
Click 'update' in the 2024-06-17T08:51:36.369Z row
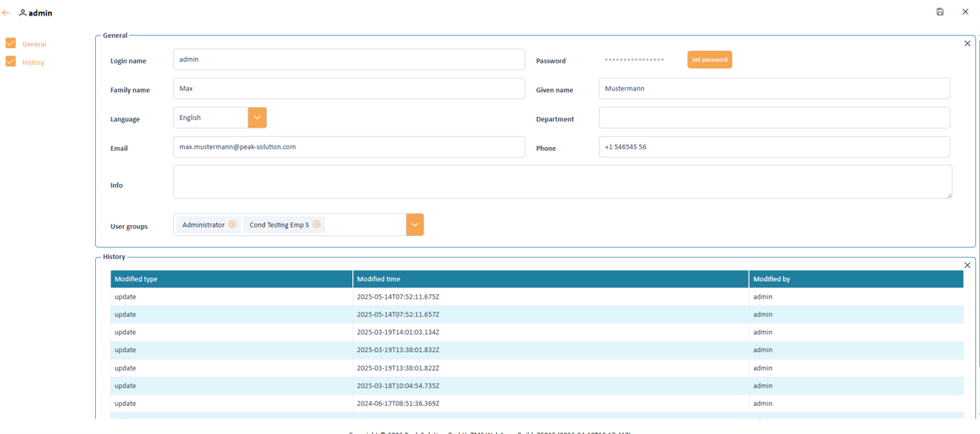(125, 404)
